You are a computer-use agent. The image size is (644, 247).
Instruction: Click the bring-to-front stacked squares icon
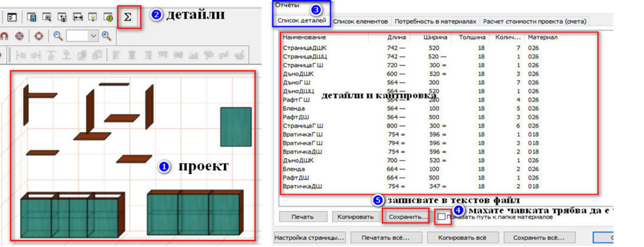coord(82,54)
